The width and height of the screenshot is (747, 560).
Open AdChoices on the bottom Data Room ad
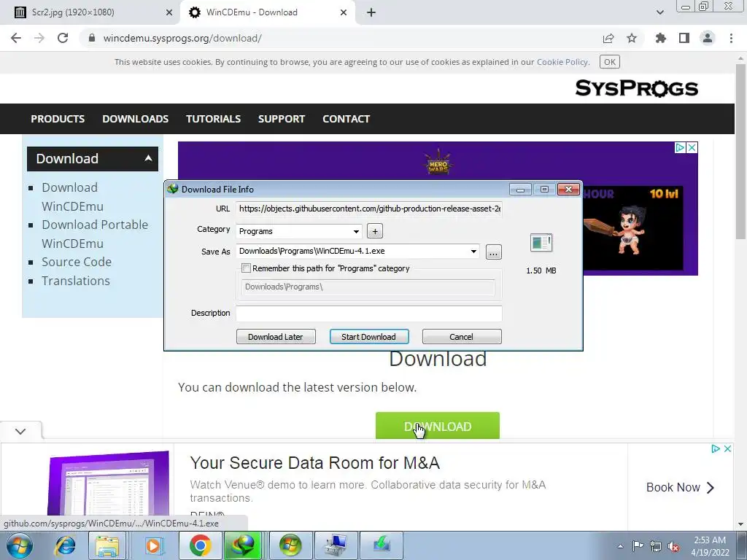(716, 448)
